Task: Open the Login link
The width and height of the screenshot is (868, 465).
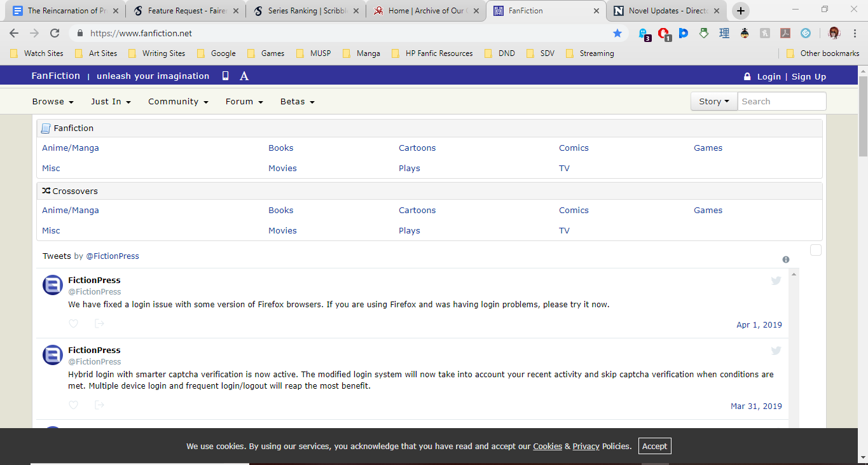Action: click(x=768, y=77)
